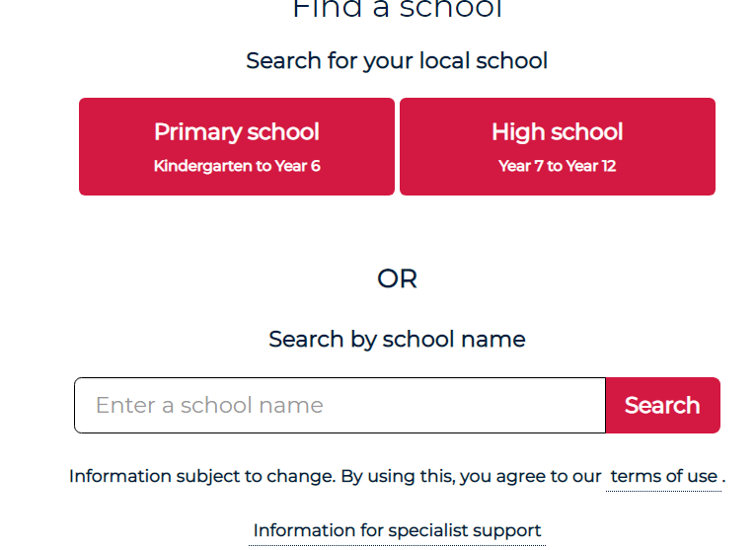Click the Primary school title inside red tile
The width and height of the screenshot is (756, 550).
coord(237,131)
